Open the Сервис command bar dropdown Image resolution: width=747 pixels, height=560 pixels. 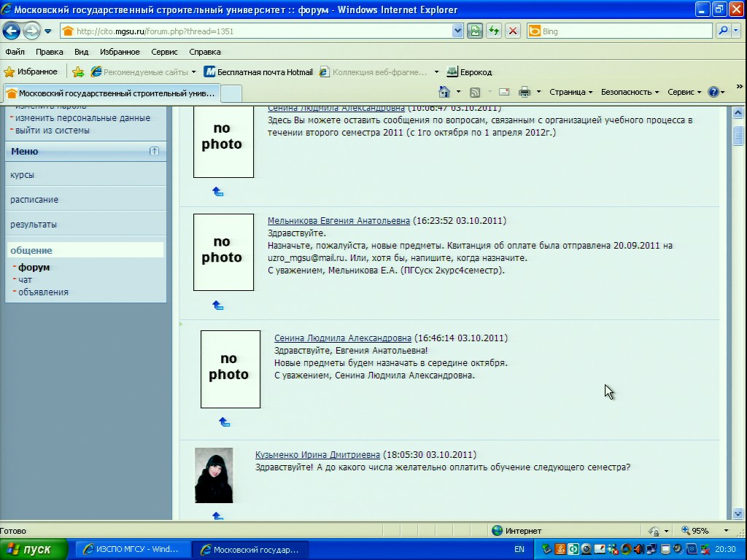tap(684, 92)
